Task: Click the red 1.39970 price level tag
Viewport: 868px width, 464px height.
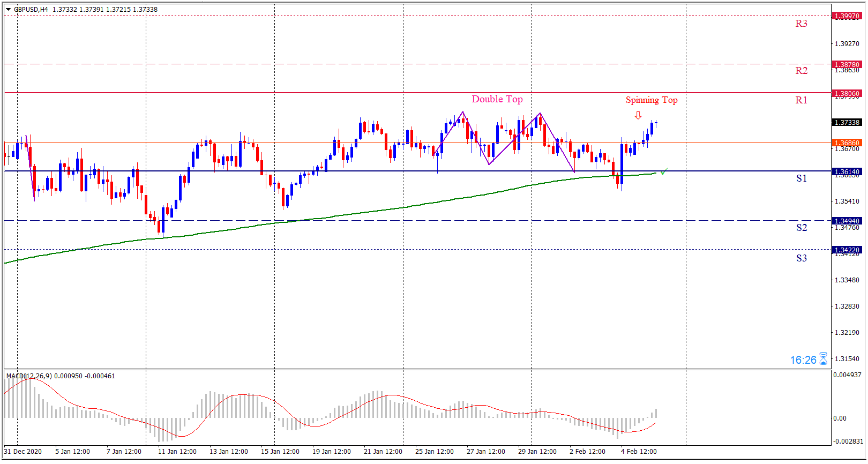Action: coord(847,16)
